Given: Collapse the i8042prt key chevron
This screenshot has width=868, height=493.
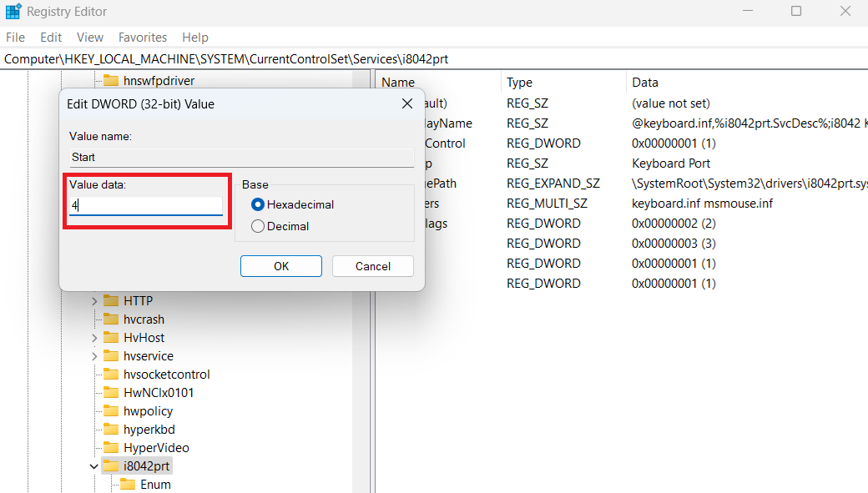Looking at the screenshot, I should (x=93, y=465).
